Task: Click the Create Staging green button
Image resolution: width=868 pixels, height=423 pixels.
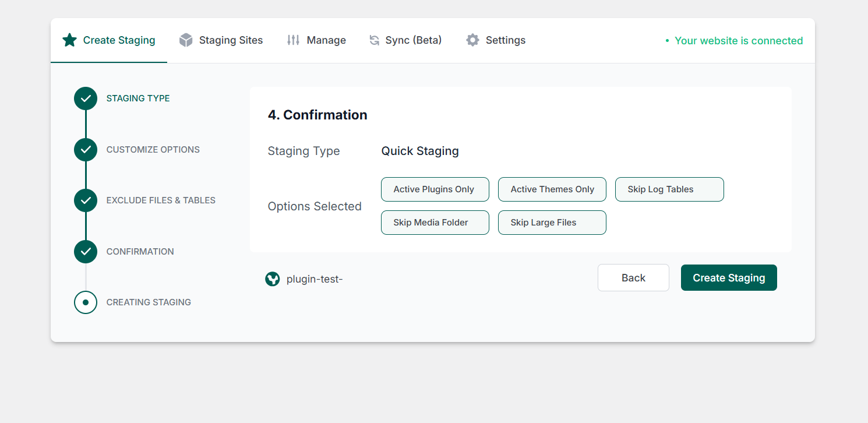Action: coord(729,278)
